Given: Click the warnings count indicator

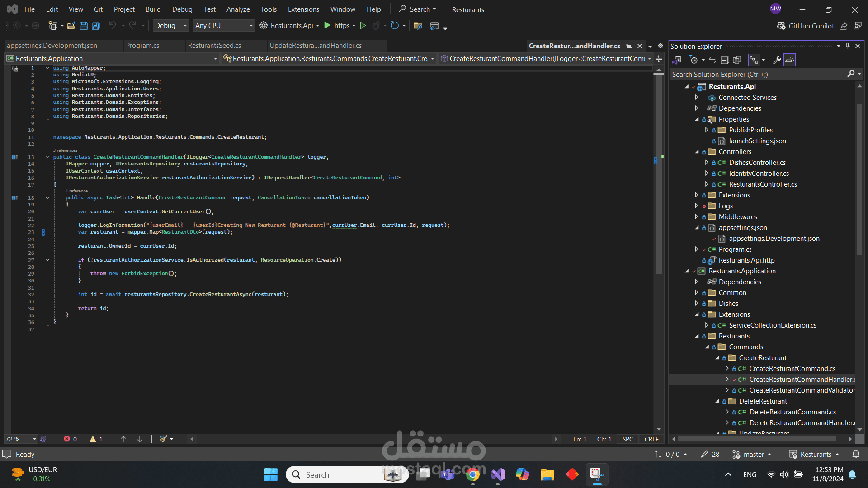Looking at the screenshot, I should pos(96,439).
